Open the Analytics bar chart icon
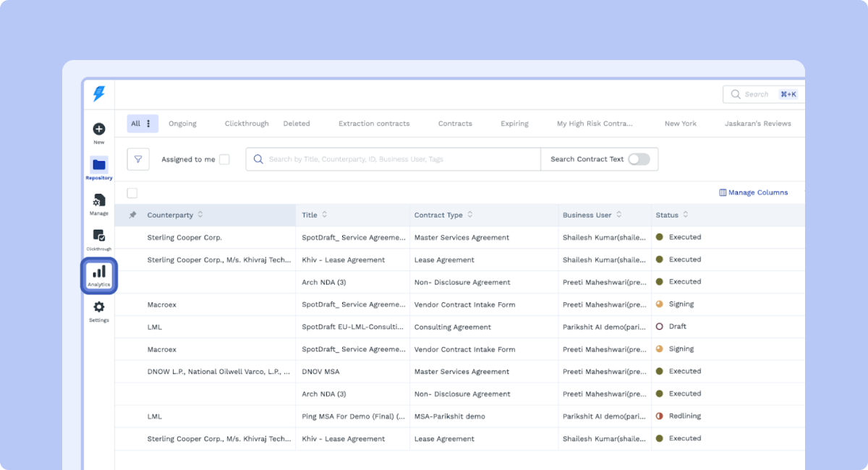The height and width of the screenshot is (470, 868). coord(99,271)
